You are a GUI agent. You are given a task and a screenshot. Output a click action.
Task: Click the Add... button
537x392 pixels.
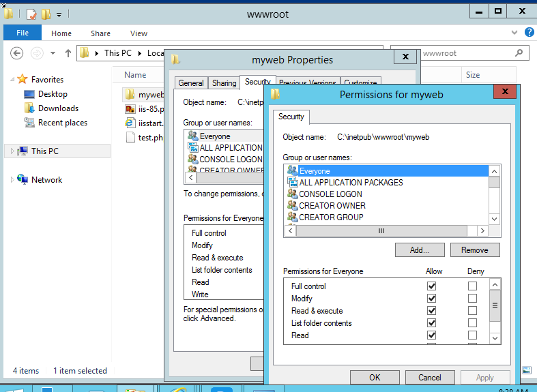coord(420,250)
